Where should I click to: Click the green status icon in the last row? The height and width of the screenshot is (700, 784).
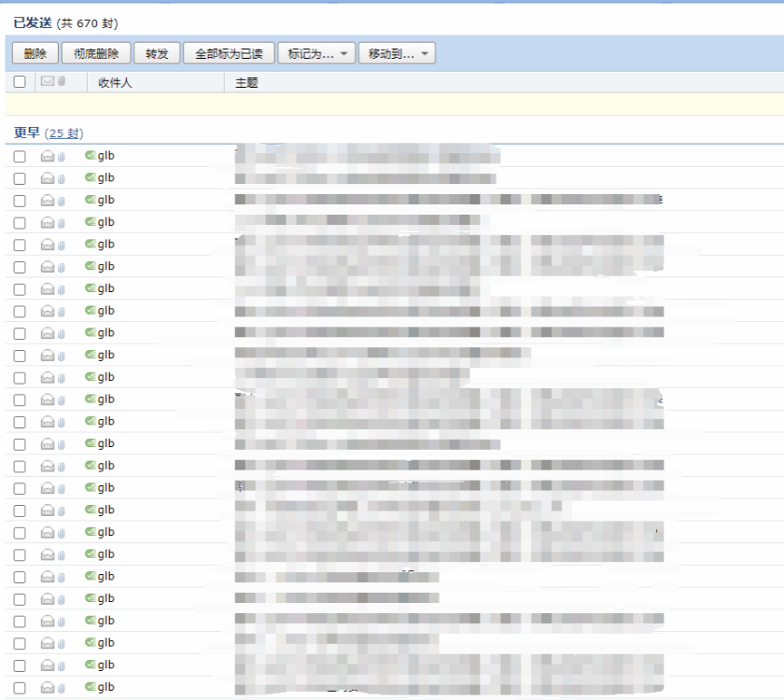[x=91, y=687]
